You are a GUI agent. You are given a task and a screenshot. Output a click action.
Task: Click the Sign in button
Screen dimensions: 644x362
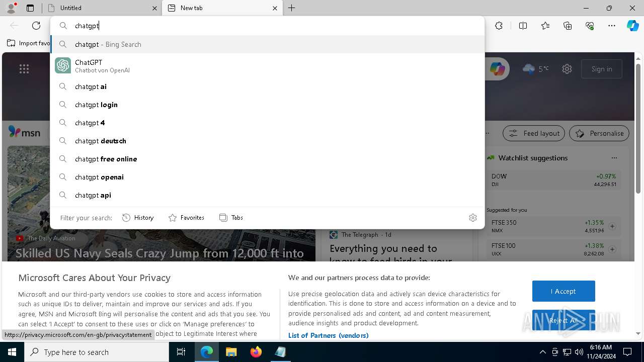(602, 69)
